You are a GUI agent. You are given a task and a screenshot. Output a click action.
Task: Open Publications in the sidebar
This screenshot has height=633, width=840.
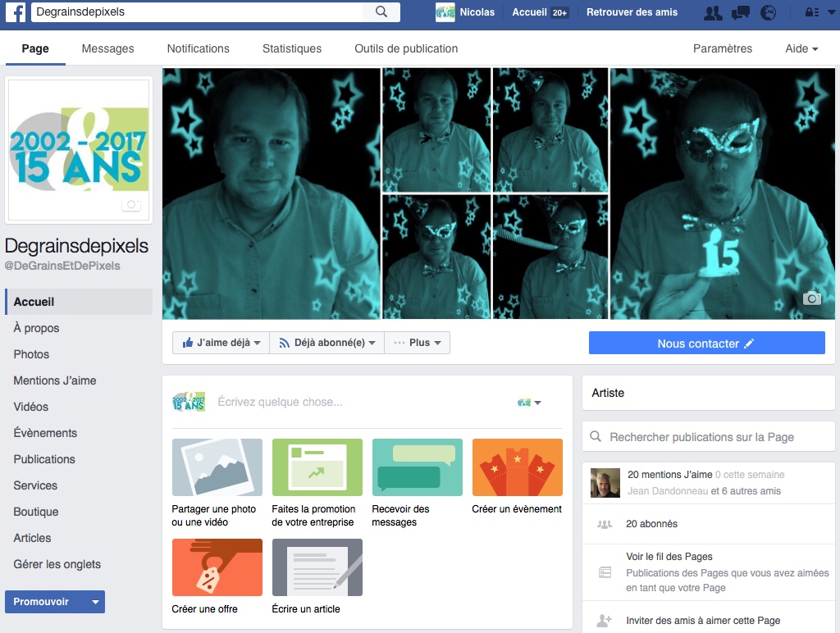[44, 459]
